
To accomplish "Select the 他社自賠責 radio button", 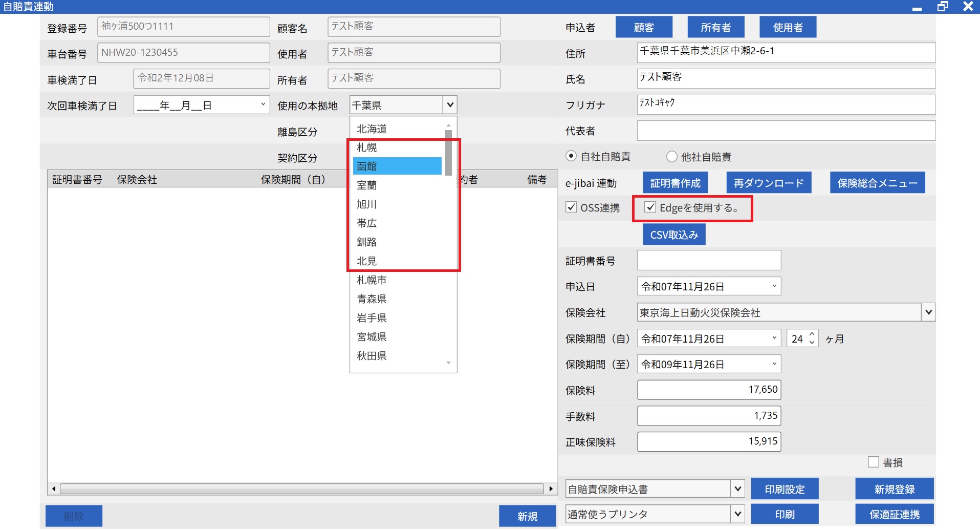I will point(671,157).
